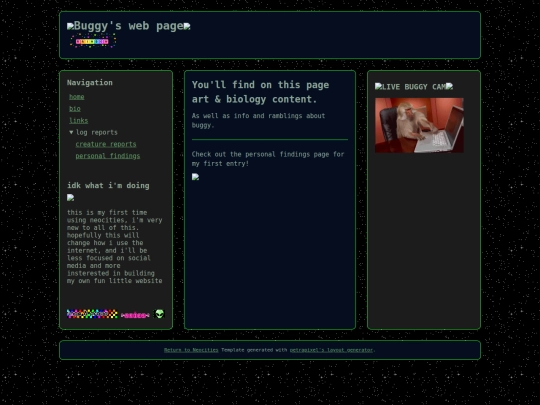Click the Buggy's web page heading
540x405 pixels.
(x=128, y=26)
